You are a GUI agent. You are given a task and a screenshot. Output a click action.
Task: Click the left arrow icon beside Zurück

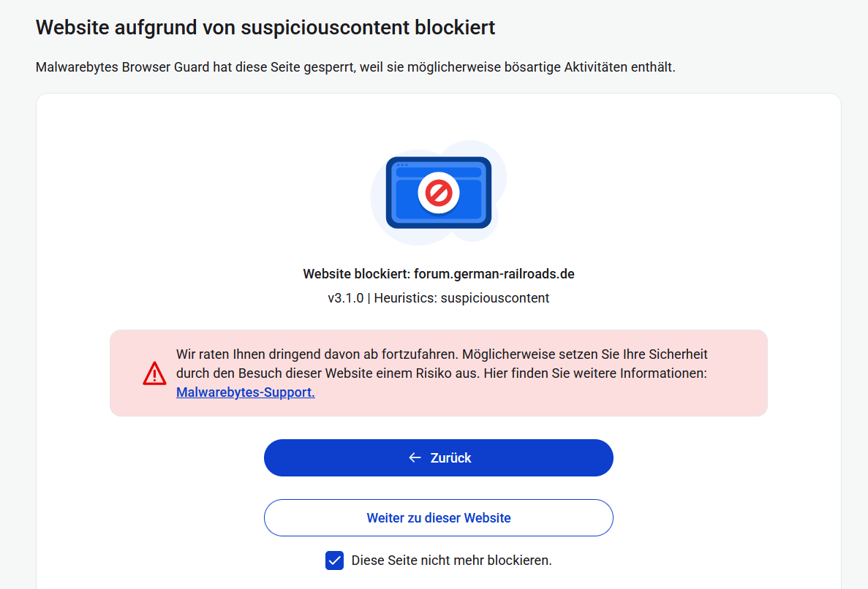click(x=415, y=457)
